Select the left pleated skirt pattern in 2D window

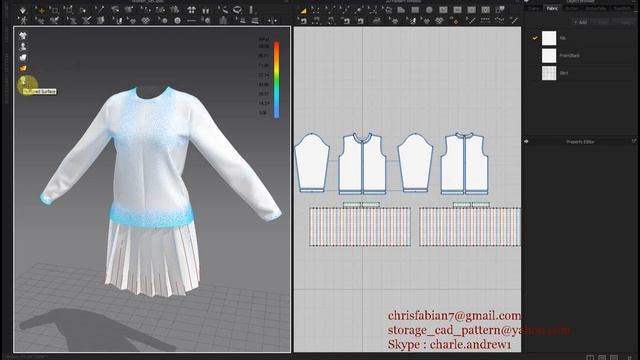(360, 227)
